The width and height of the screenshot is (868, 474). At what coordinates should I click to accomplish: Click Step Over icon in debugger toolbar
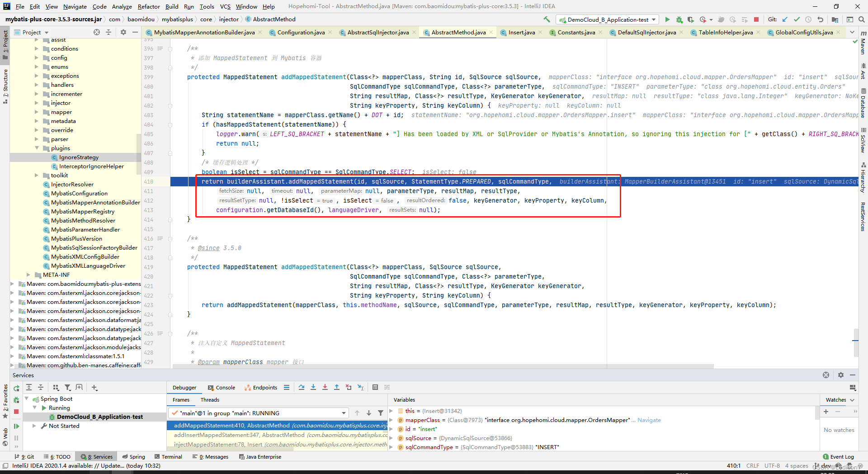(x=301, y=387)
